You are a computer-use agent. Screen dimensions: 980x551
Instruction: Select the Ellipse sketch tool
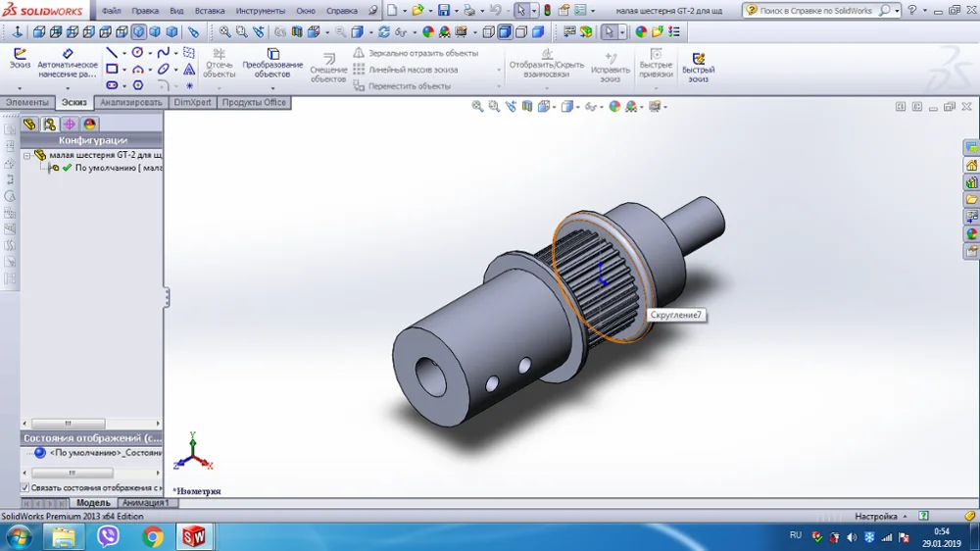(x=163, y=69)
